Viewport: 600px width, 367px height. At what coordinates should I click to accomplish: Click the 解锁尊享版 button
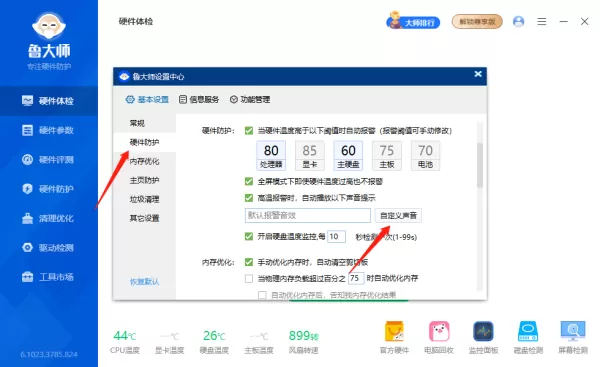pos(477,22)
